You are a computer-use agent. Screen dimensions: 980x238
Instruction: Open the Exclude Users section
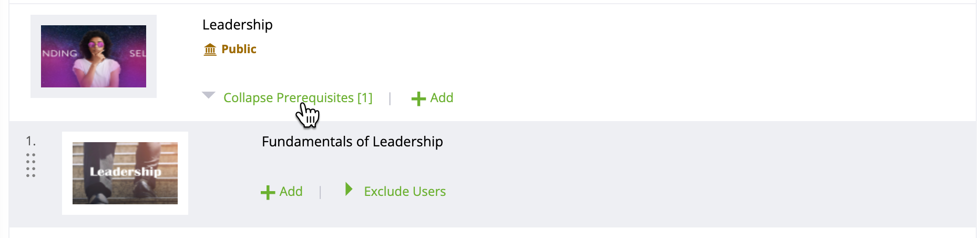405,192
